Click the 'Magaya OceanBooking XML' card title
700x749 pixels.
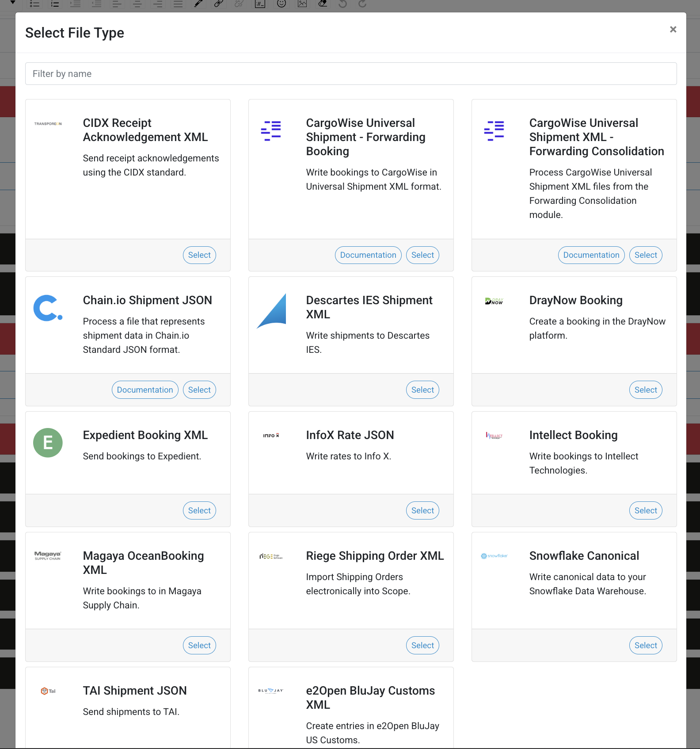pyautogui.click(x=144, y=563)
